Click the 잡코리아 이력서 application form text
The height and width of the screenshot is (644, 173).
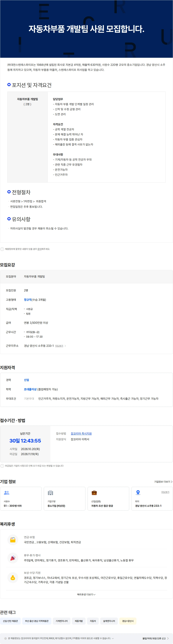[80, 439]
